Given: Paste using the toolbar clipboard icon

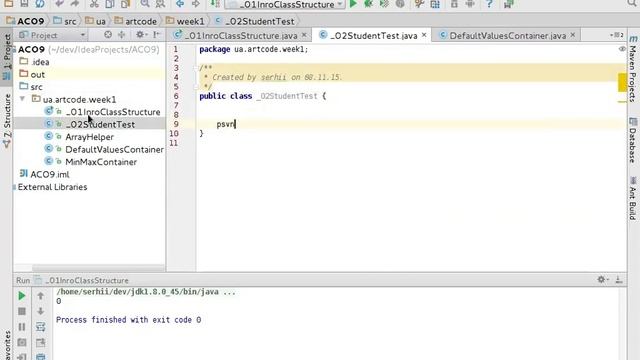Looking at the screenshot, I should 125,4.
